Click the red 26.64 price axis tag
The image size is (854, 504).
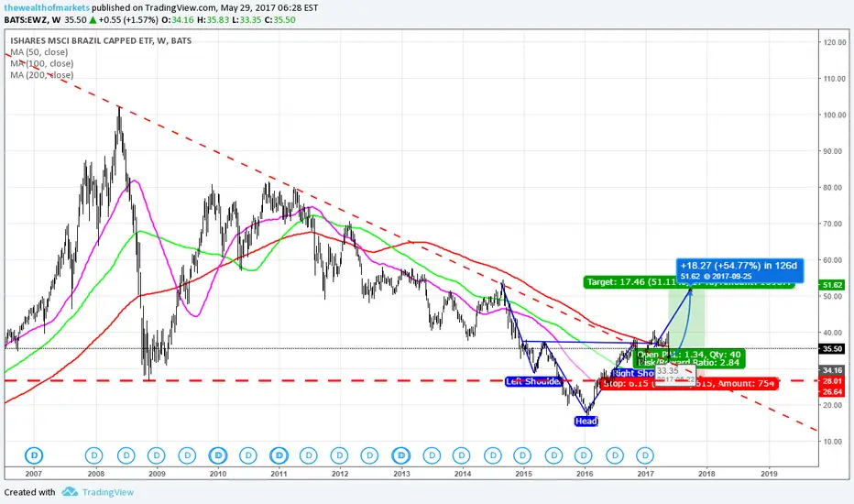pyautogui.click(x=832, y=392)
